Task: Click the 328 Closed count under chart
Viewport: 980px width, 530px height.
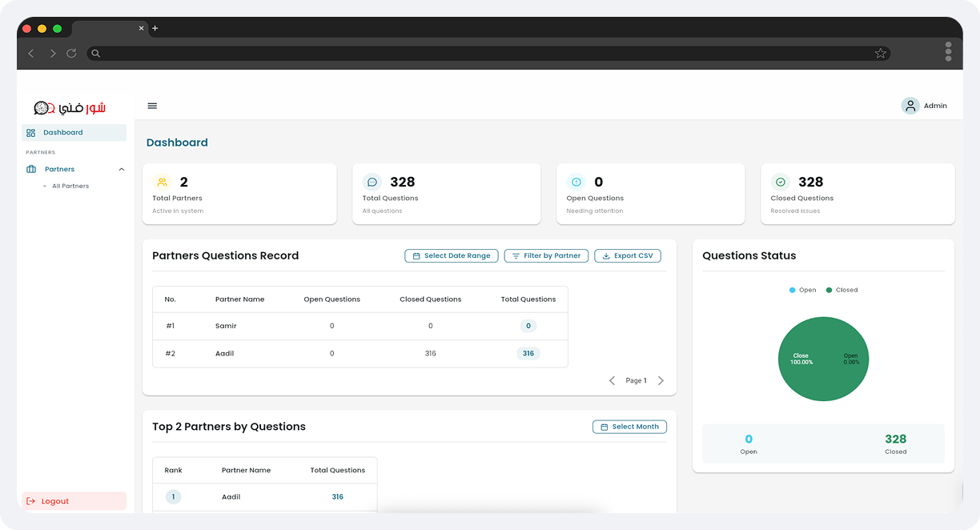Action: pos(896,439)
